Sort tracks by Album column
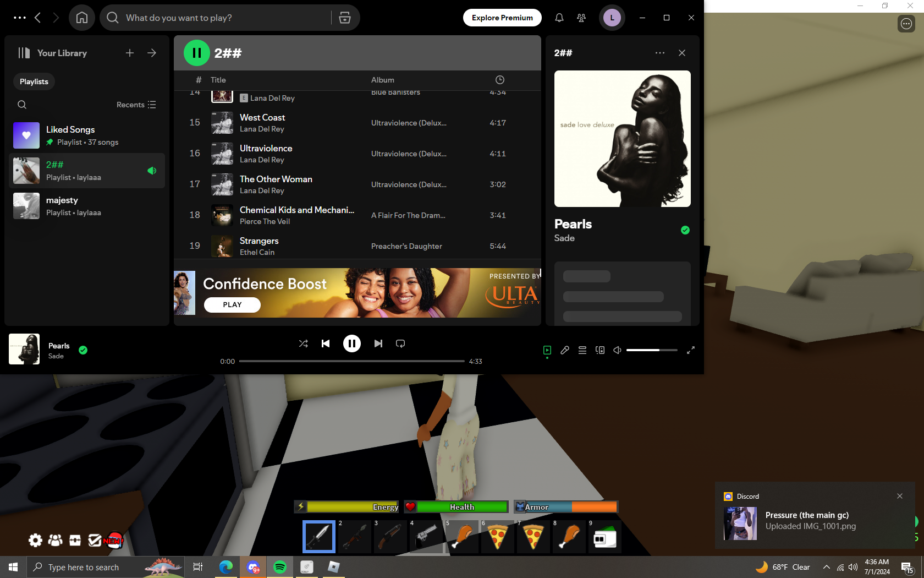The image size is (924, 578). tap(383, 80)
